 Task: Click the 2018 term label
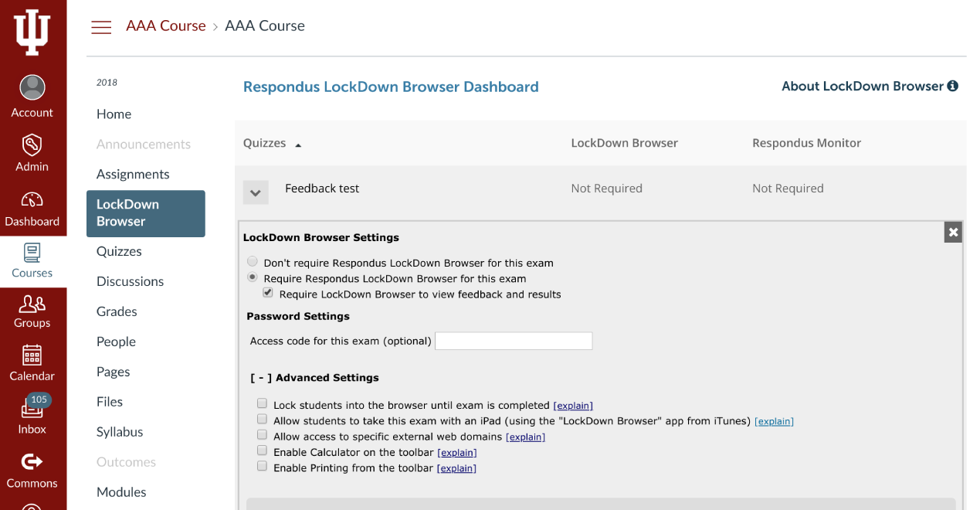click(107, 83)
